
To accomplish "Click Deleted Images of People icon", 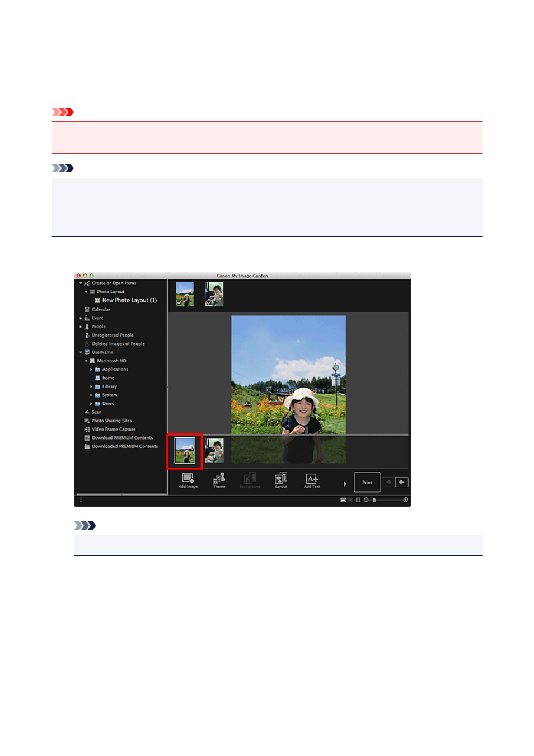I will pyautogui.click(x=87, y=344).
